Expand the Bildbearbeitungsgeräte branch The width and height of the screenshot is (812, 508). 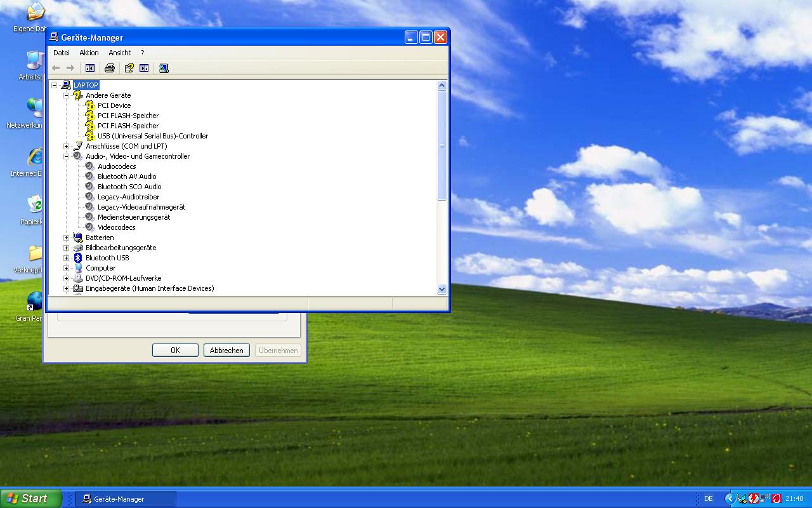66,248
